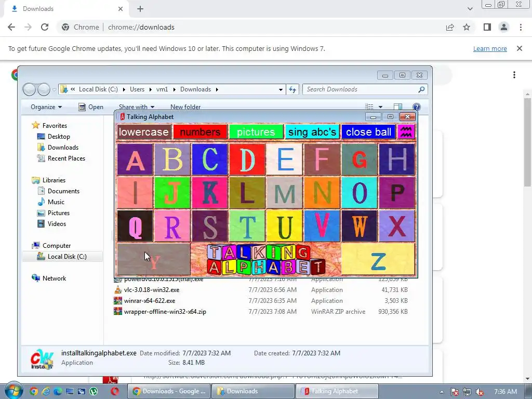Viewport: 532px width, 399px height.
Task: Refresh the Explorer folder view
Action: pyautogui.click(x=292, y=89)
